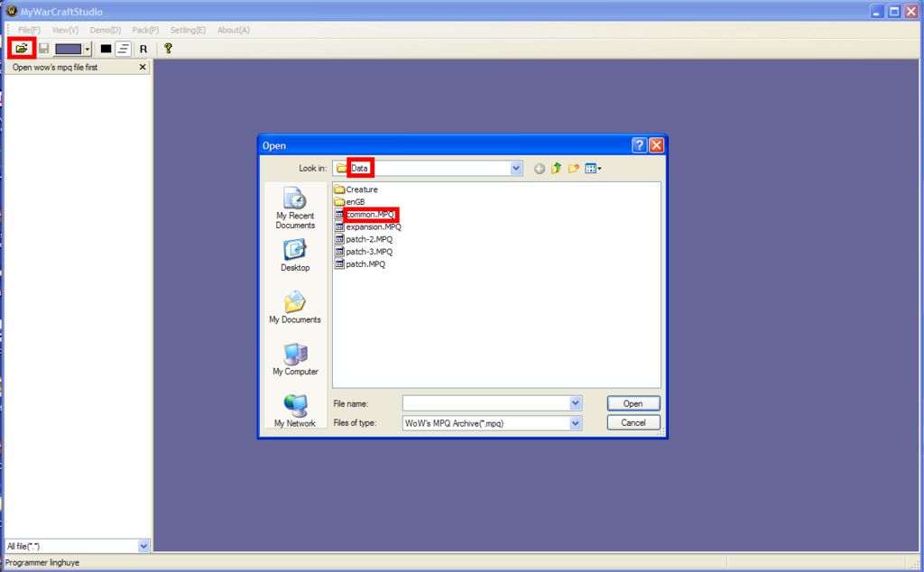The image size is (924, 572).
Task: Click the save toolbar icon
Action: (x=43, y=49)
